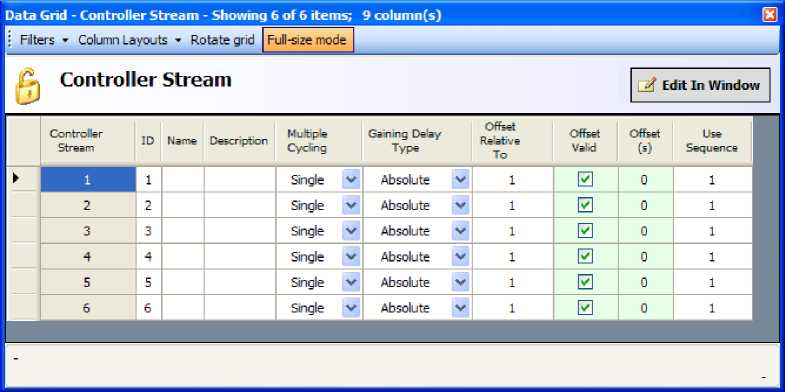The height and width of the screenshot is (392, 785).
Task: Click the Gaining Delay Type column header
Action: tap(417, 141)
